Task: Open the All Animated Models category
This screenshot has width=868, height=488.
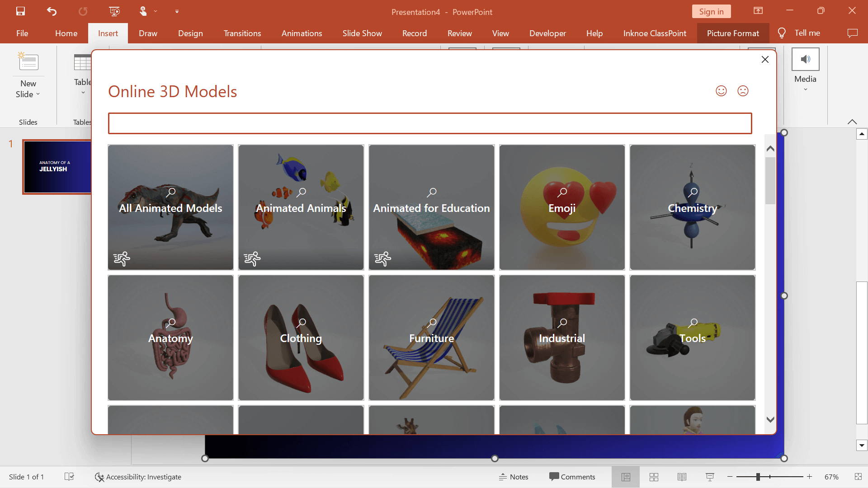Action: pos(170,207)
